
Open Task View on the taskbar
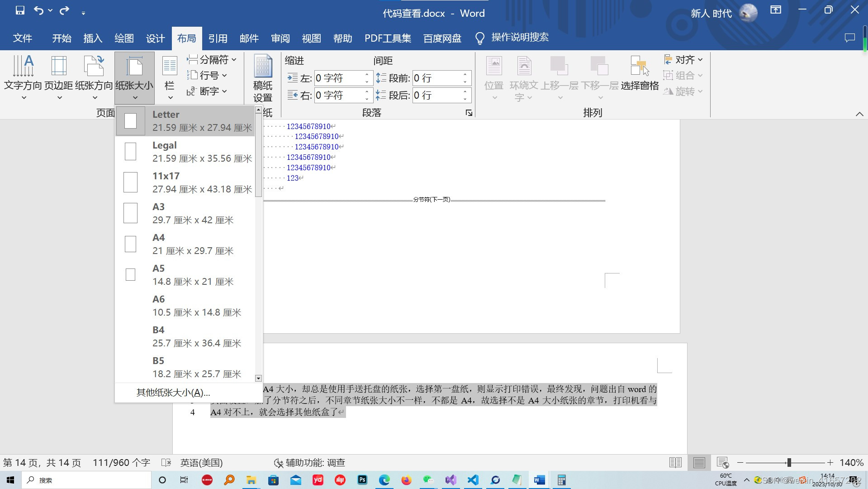pyautogui.click(x=184, y=480)
